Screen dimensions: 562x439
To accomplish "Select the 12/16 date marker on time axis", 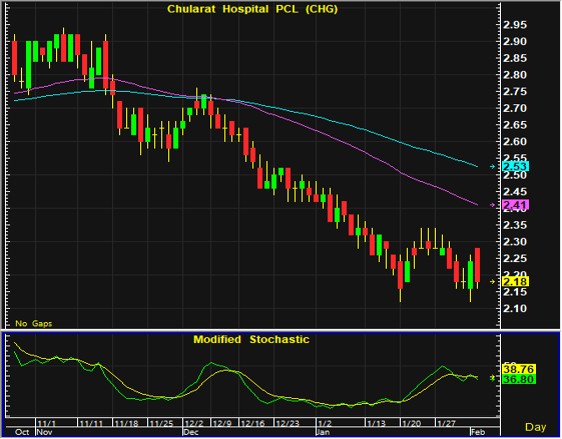I will [x=253, y=424].
